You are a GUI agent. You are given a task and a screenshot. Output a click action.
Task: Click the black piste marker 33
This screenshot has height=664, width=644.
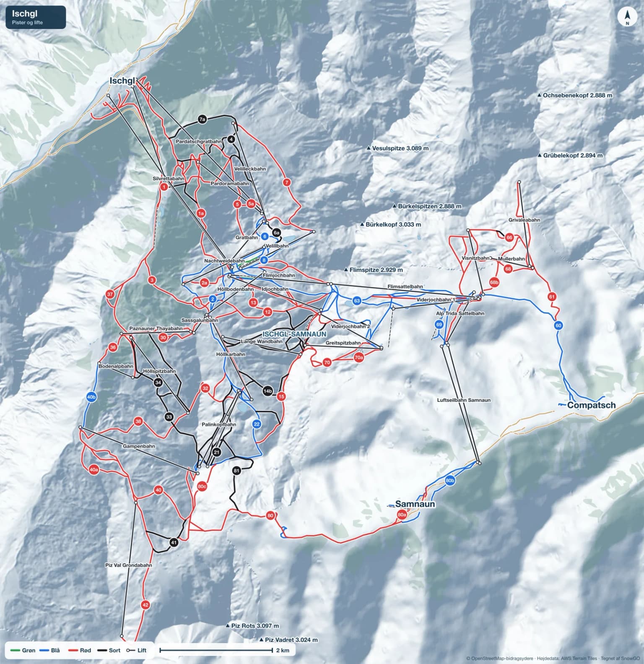tap(169, 417)
